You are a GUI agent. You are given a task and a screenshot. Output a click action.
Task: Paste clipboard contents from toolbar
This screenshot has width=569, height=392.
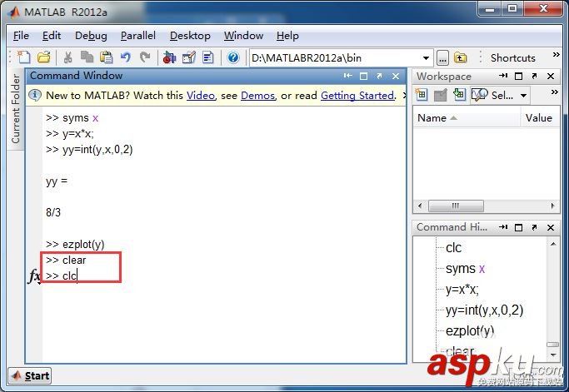107,57
